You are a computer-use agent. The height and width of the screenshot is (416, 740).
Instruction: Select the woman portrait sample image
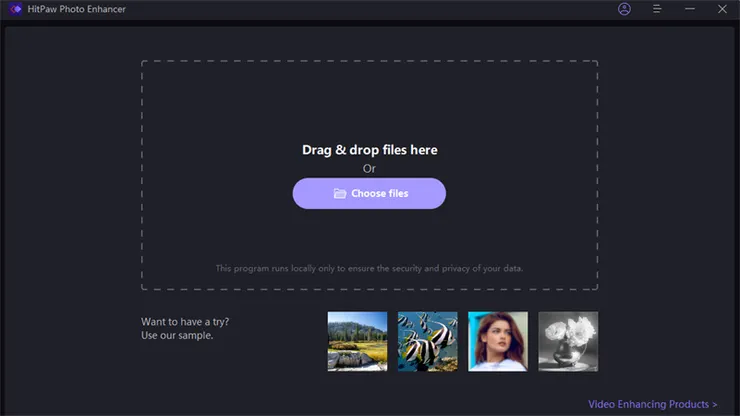498,341
